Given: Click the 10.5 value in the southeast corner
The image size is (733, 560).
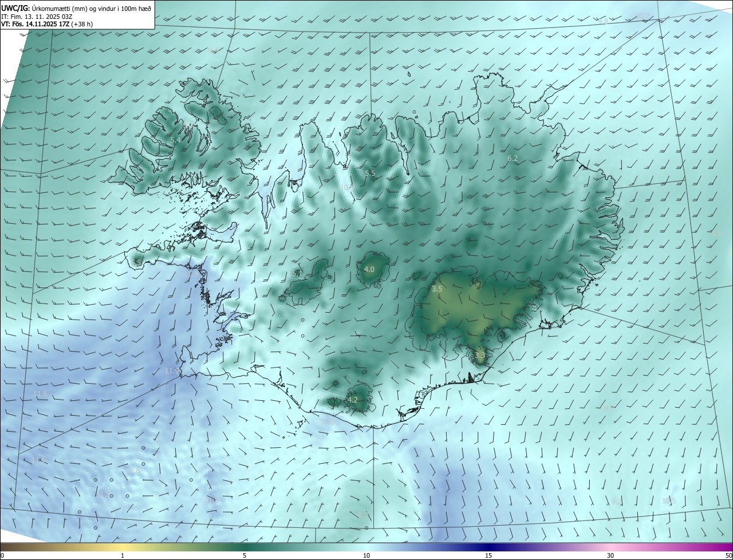Looking at the screenshot, I should [x=669, y=501].
